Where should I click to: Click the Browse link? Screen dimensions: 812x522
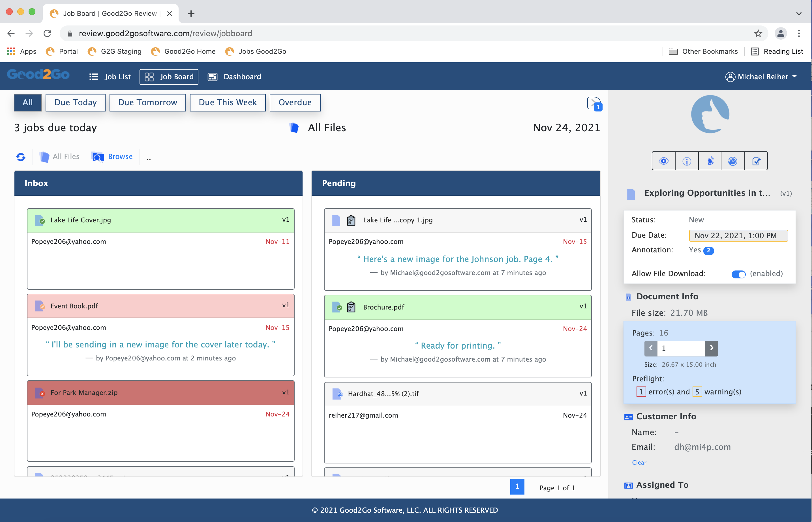(x=112, y=157)
